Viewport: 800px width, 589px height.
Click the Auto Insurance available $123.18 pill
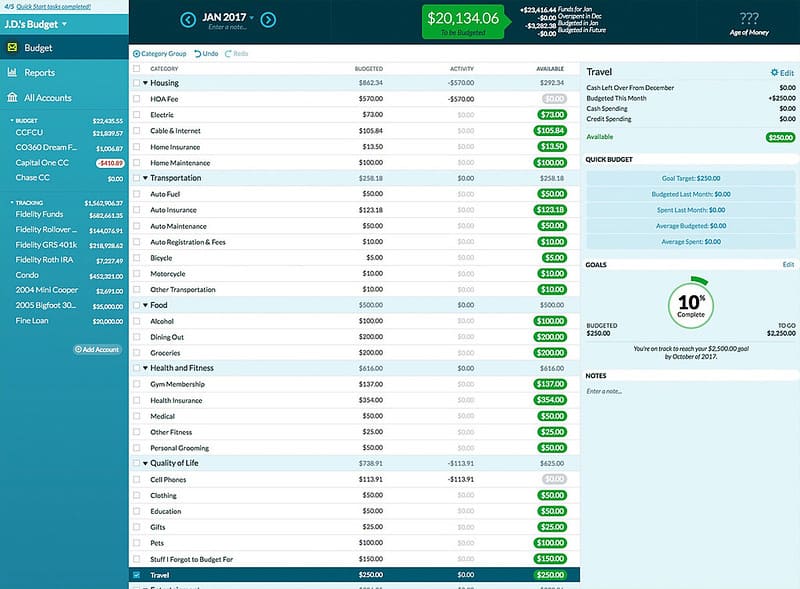tap(550, 210)
